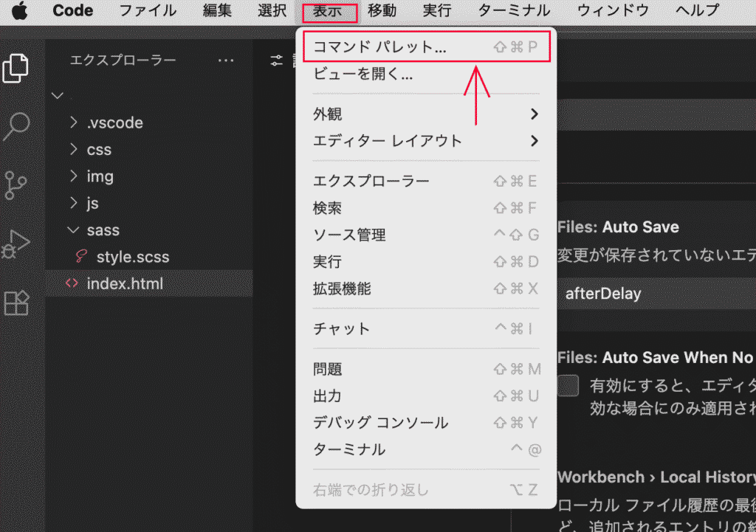Expand the エディター レイアウト submenu
The width and height of the screenshot is (756, 532).
pos(425,141)
